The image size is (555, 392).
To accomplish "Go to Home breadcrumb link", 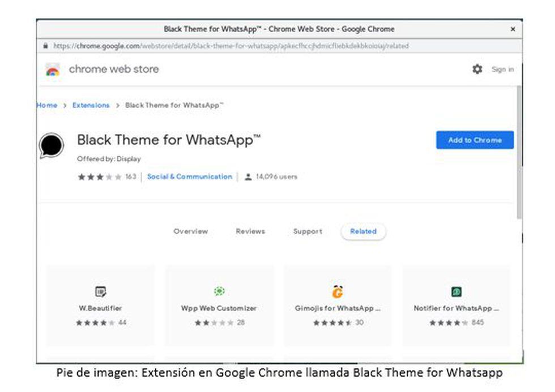I will [47, 105].
